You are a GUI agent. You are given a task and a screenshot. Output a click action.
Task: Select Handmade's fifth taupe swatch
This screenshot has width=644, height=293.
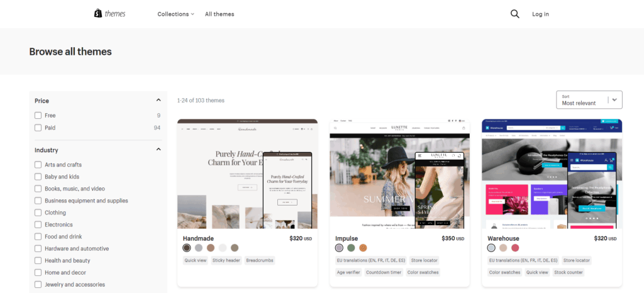[235, 248]
